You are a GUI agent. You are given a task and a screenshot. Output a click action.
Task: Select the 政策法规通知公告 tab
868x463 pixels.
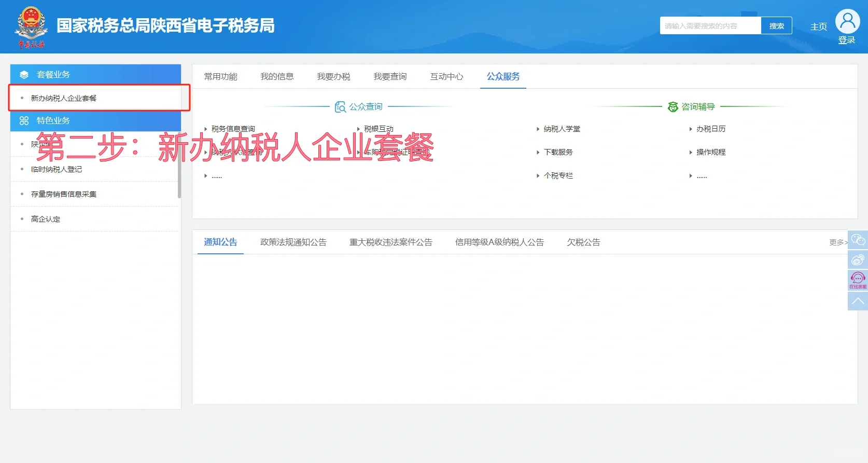point(293,242)
